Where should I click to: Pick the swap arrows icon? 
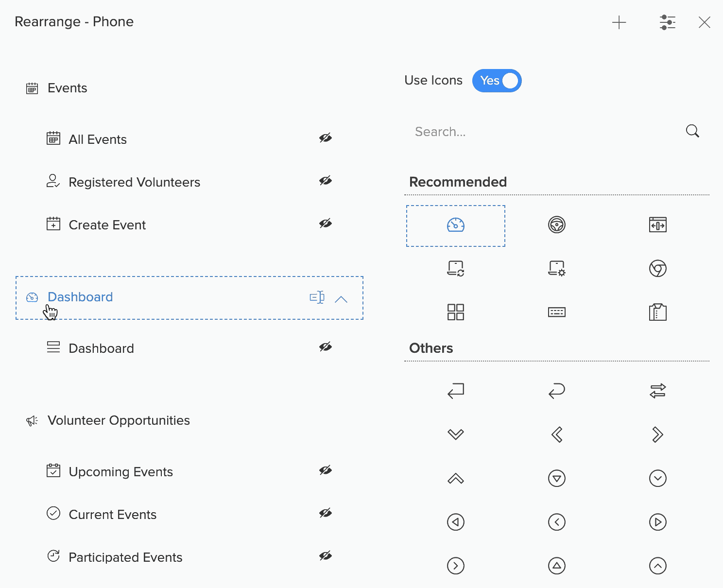pyautogui.click(x=657, y=391)
